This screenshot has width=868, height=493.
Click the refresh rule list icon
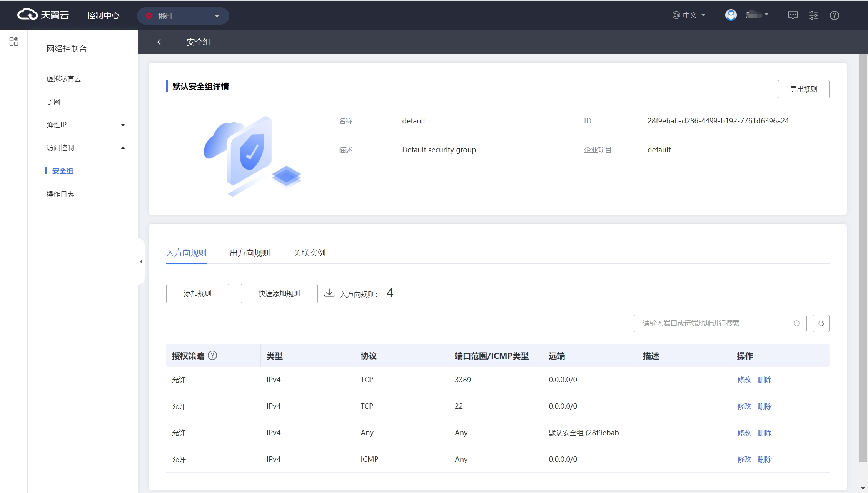(821, 323)
